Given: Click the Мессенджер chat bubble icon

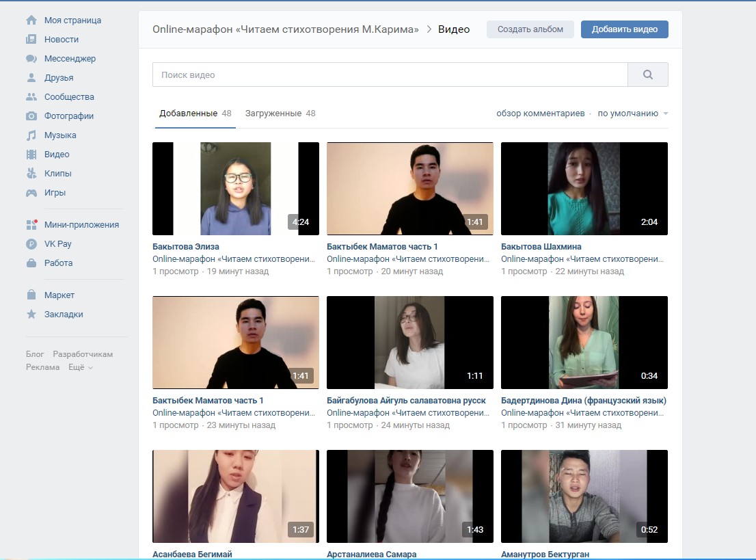Looking at the screenshot, I should (31, 59).
